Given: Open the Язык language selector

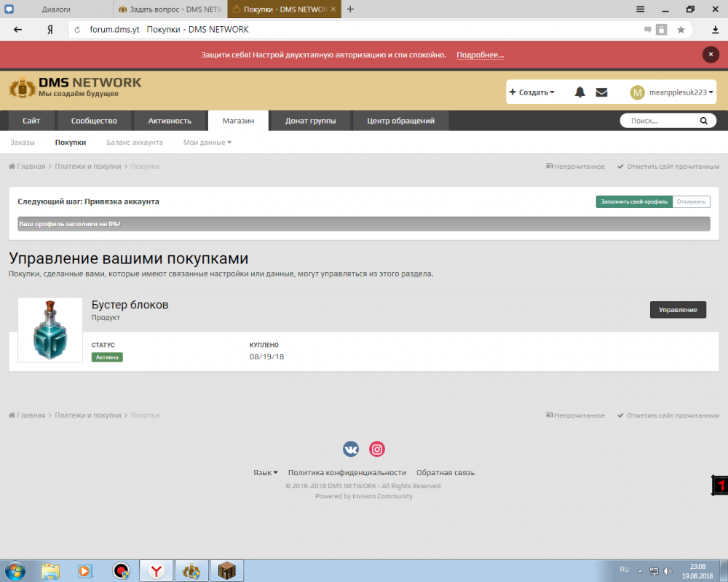Looking at the screenshot, I should point(265,472).
